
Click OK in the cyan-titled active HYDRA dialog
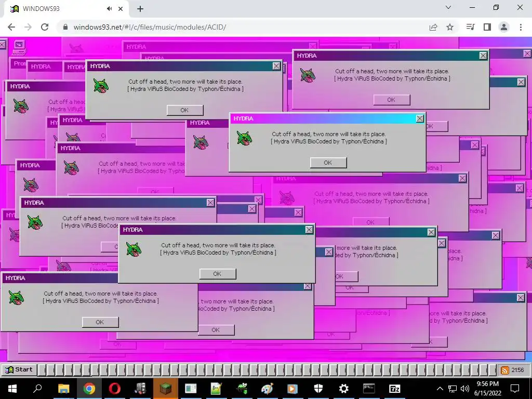click(328, 163)
